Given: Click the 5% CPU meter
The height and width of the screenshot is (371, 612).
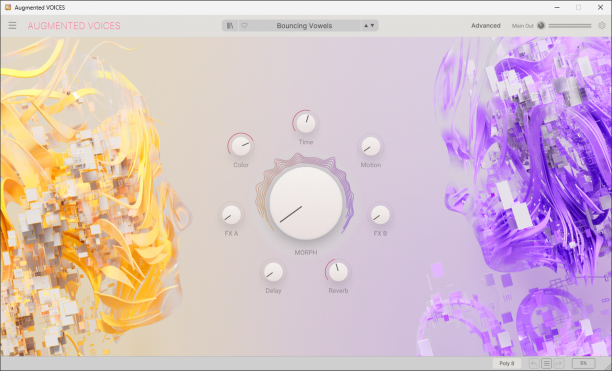Looking at the screenshot, I should coord(584,363).
